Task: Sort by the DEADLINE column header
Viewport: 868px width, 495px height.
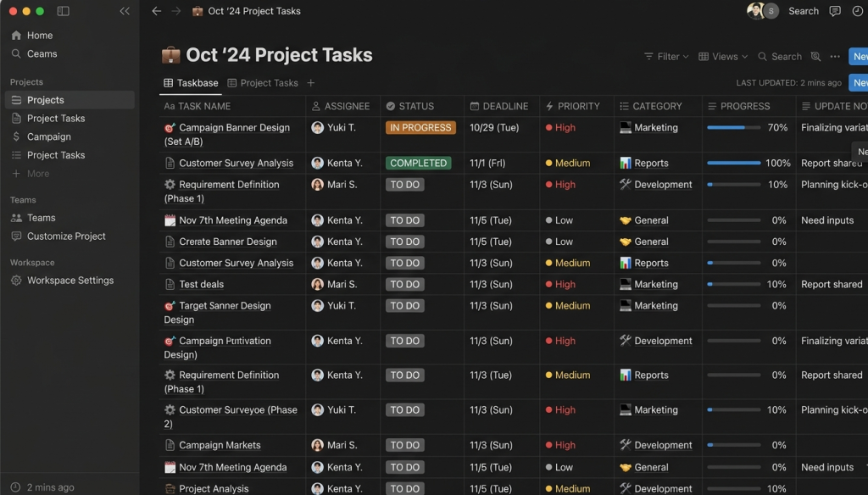Action: coord(504,106)
